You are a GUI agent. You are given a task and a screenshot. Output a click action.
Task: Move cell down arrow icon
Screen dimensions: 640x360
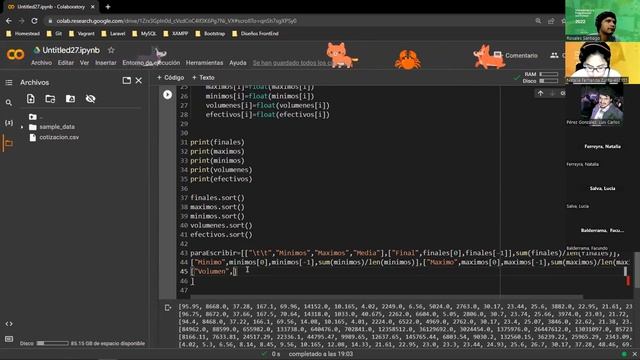(552, 93)
